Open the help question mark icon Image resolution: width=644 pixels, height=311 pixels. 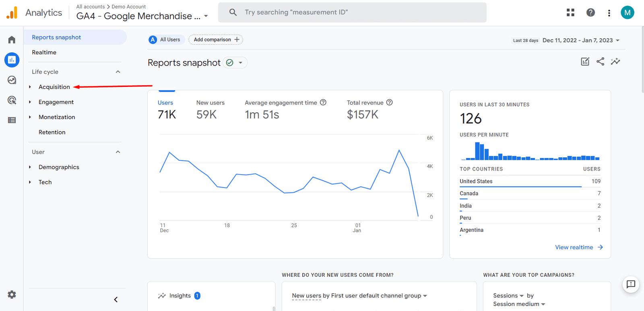(x=590, y=12)
